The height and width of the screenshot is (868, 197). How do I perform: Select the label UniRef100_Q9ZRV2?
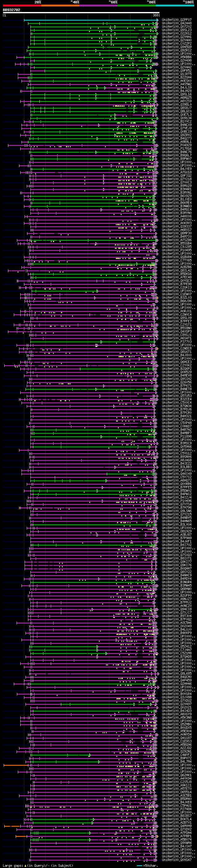(176, 135)
